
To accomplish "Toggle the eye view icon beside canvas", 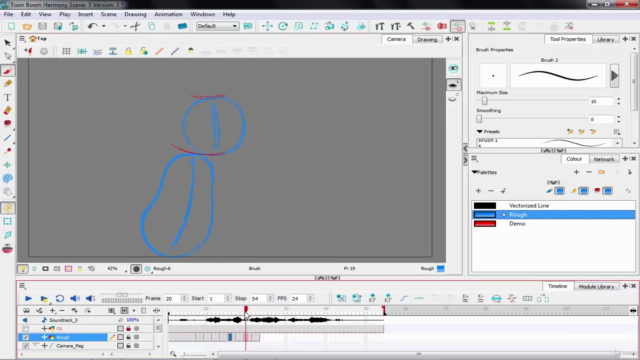I will tap(453, 68).
